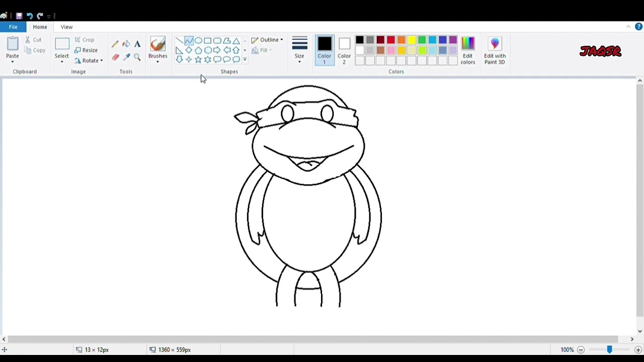Screen dimensions: 644x362
Task: Click the horizontal scrollbar right arrow
Action: tap(632, 339)
